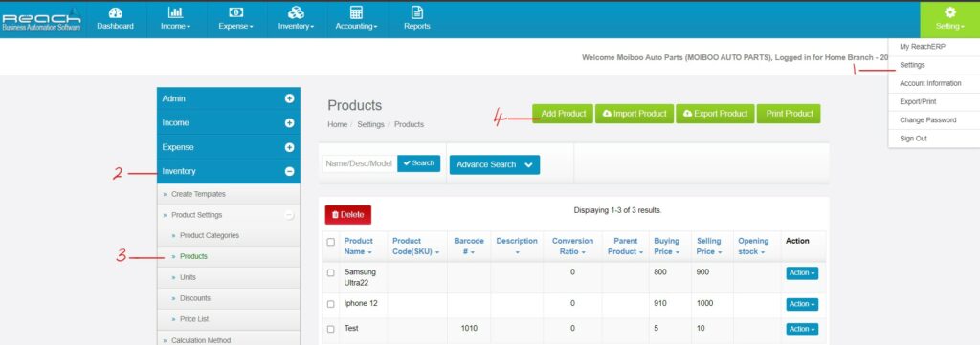
Task: Sort by Buying Price column
Action: [667, 247]
